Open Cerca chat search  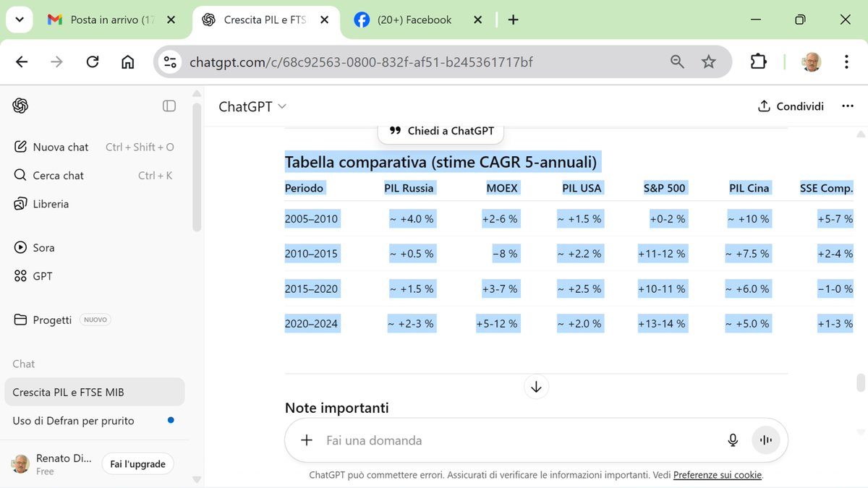pyautogui.click(x=94, y=176)
